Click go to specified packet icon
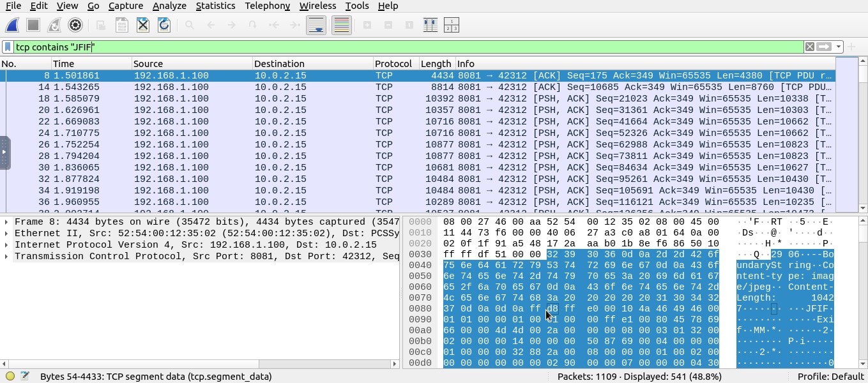Viewport: 868px width, 383px height. point(252,25)
